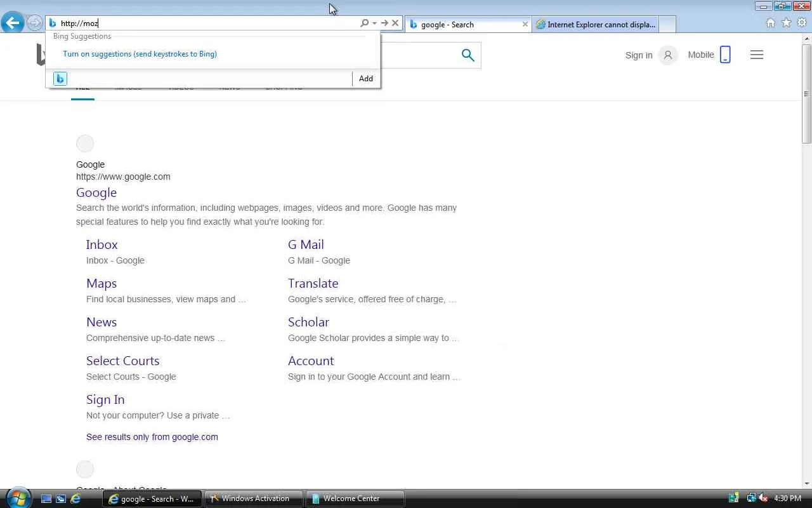Open Windows Activation from the taskbar
The height and width of the screenshot is (508, 812).
tap(254, 498)
